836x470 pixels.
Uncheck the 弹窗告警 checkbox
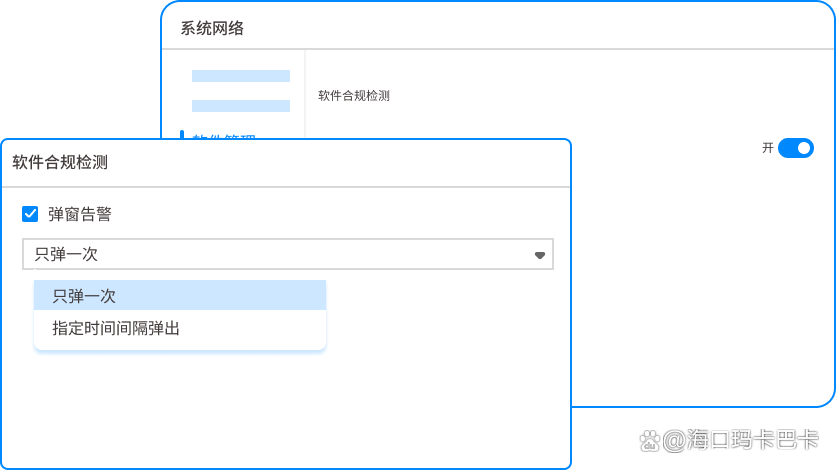tap(30, 214)
